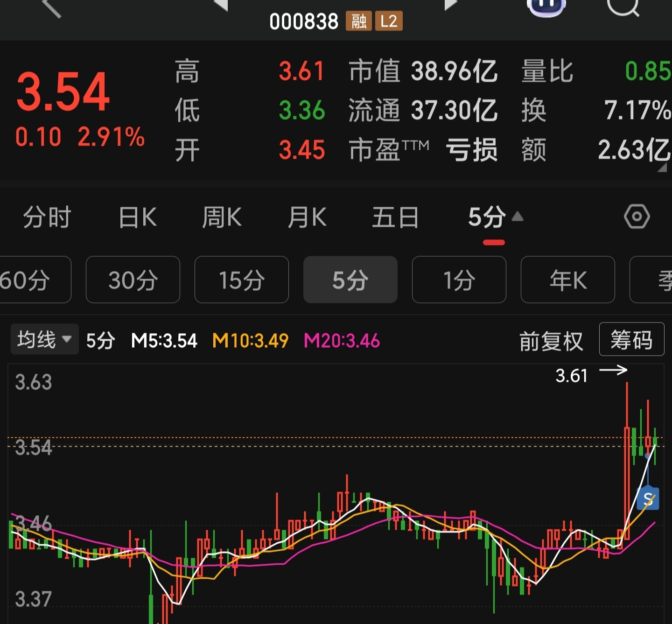Switch to 月K tab
The height and width of the screenshot is (624, 672).
pos(307,217)
